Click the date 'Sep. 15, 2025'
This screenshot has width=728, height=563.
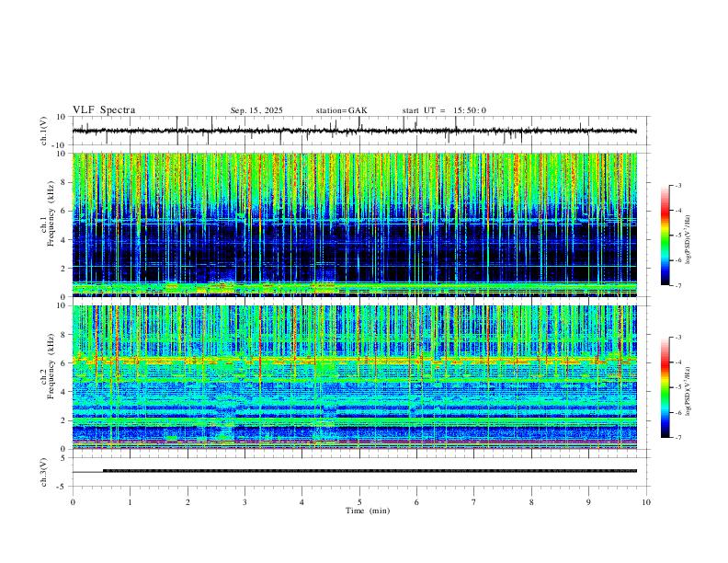tap(256, 110)
